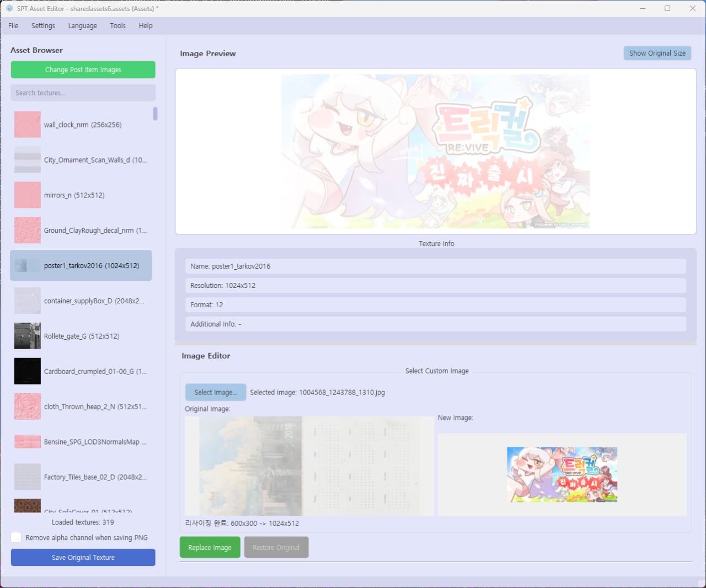This screenshot has height=588, width=706.
Task: Open the Settings menu
Action: click(x=43, y=26)
